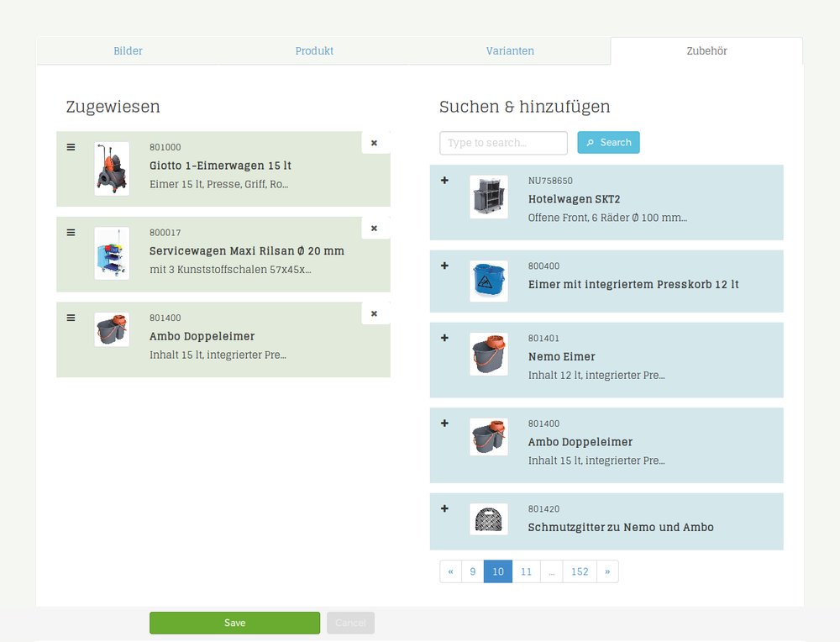Select the Produkt tab

(314, 50)
